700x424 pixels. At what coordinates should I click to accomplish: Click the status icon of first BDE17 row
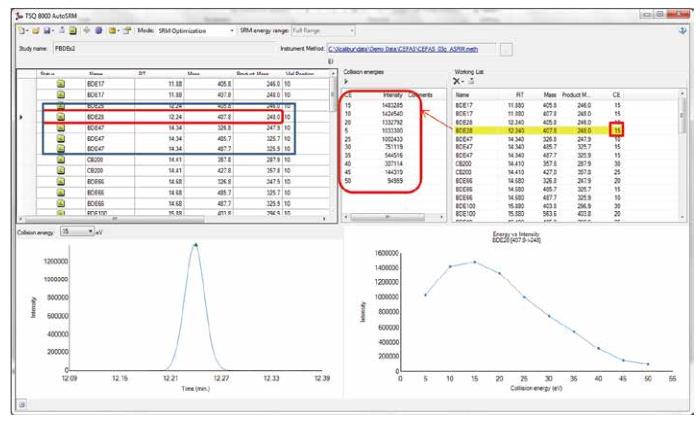point(60,85)
